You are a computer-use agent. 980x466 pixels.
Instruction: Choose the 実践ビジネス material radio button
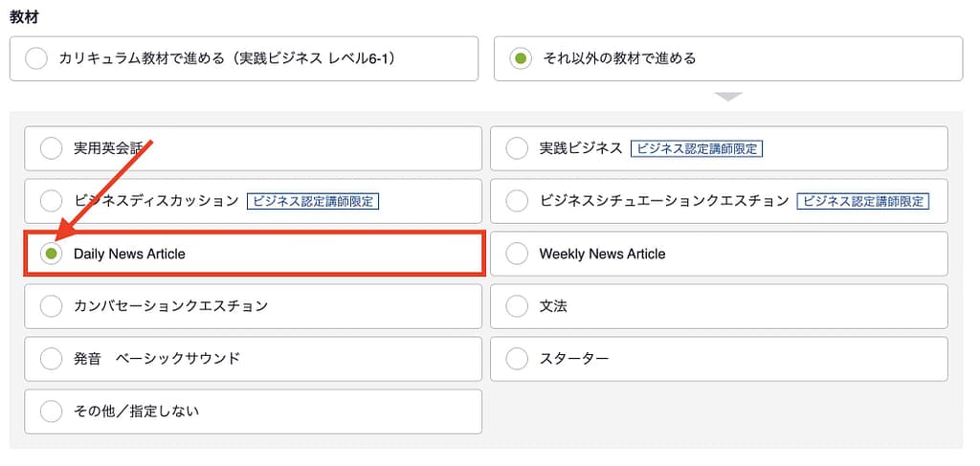pyautogui.click(x=517, y=148)
